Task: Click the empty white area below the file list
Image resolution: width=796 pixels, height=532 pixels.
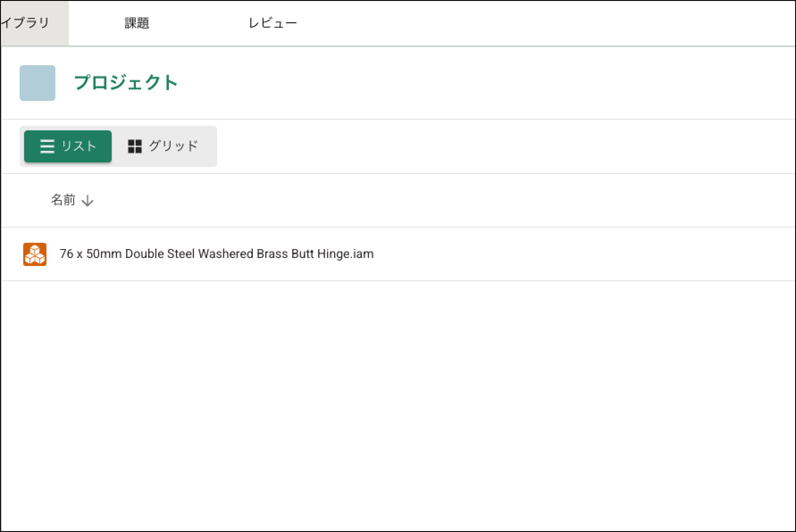Action: click(398, 402)
